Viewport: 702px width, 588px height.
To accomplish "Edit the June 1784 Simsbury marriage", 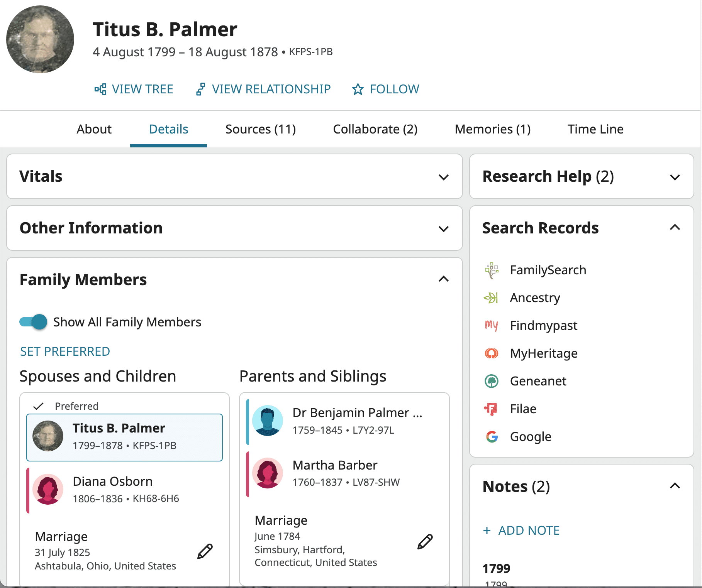I will [x=425, y=542].
